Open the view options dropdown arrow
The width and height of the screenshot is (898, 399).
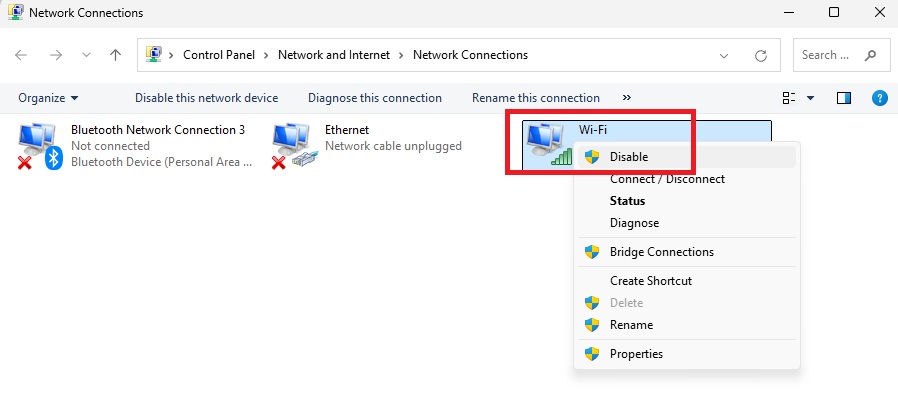pyautogui.click(x=810, y=98)
